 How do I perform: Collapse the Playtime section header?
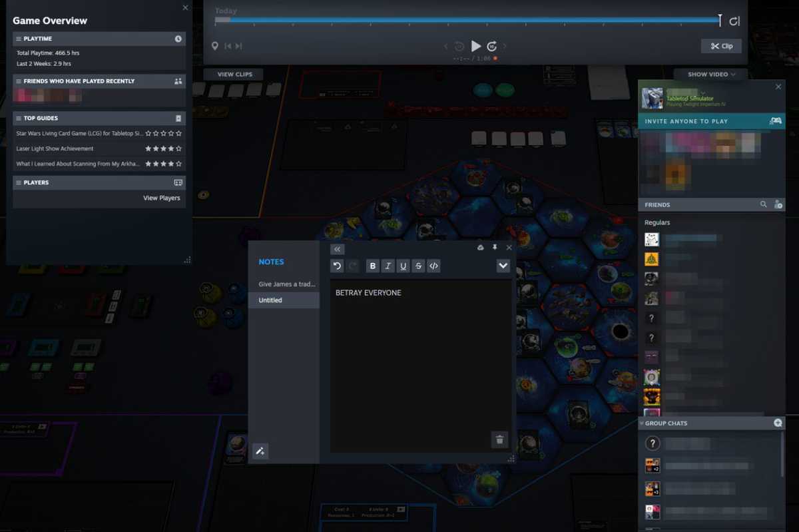click(99, 39)
